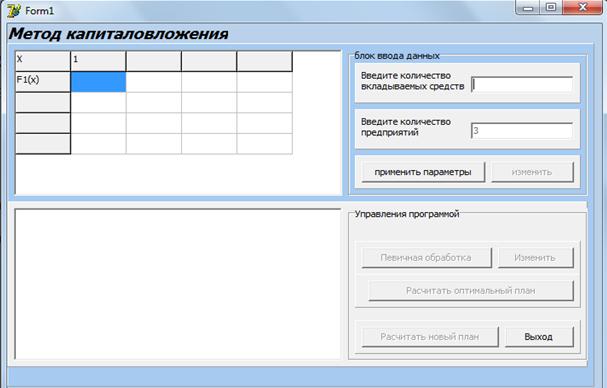The height and width of the screenshot is (388, 607).
Task: Click the disabled 'изменить' button in the data input block
Action: pos(532,172)
